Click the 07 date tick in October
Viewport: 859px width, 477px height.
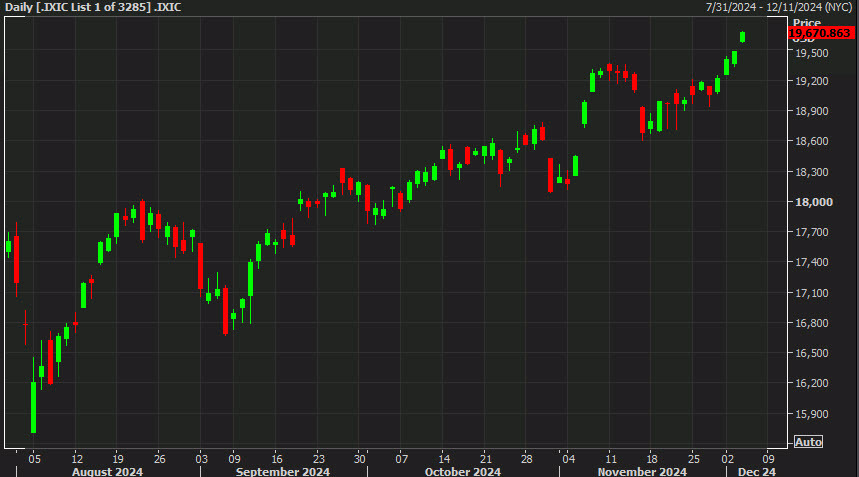[x=402, y=459]
